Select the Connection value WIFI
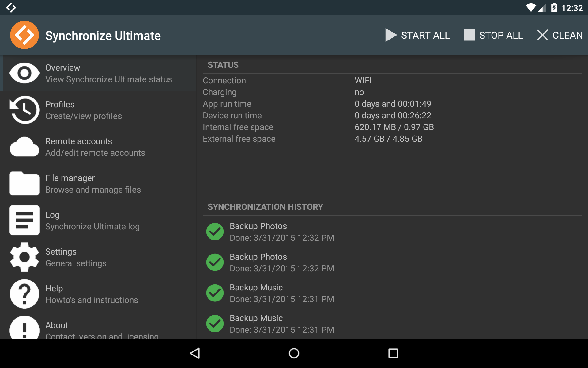This screenshot has width=588, height=368. click(x=363, y=80)
